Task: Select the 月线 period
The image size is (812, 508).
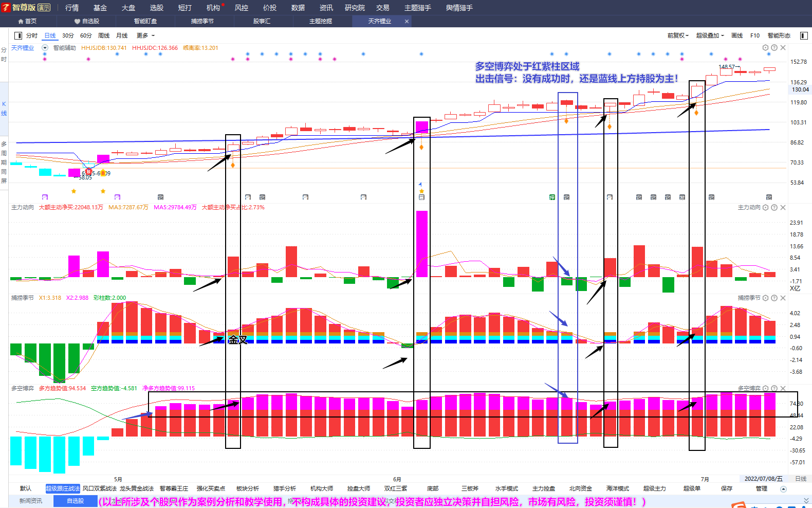Action: tap(122, 35)
